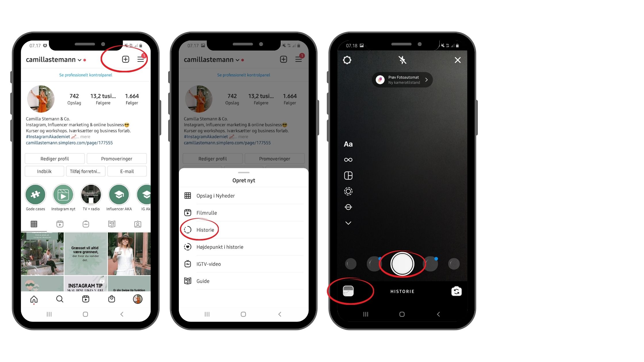Click the shutter capture button
This screenshot has height=362, width=644.
[x=402, y=264]
